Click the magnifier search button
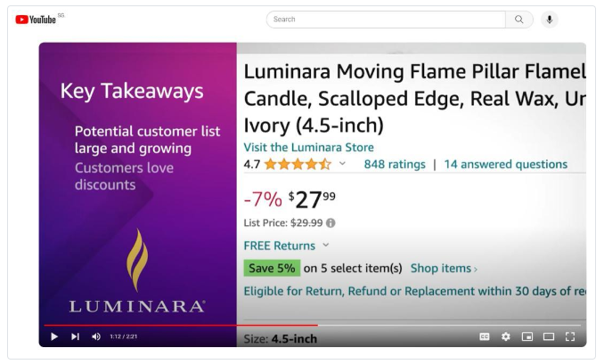604x364 pixels. click(518, 19)
